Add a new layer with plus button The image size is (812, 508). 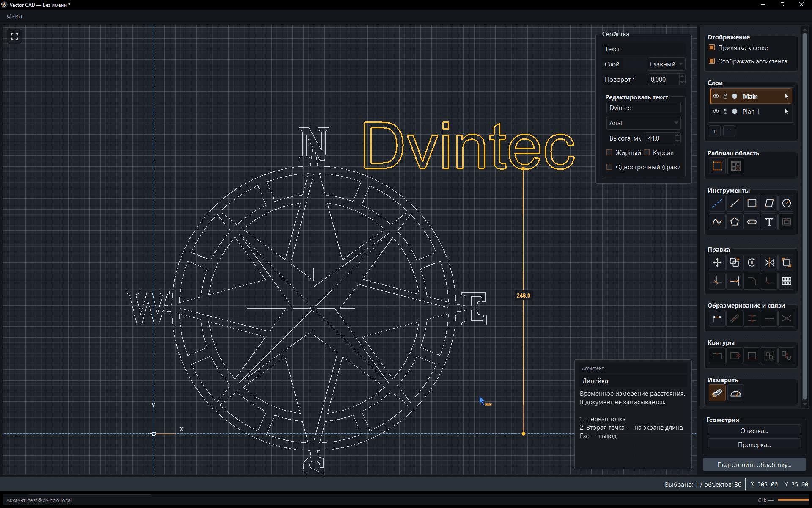(715, 132)
